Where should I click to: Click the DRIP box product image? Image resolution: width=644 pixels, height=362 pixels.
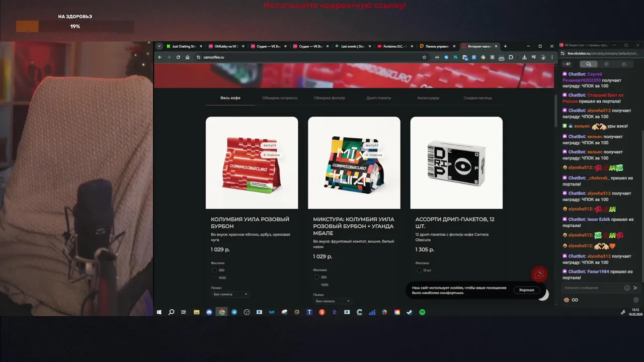(x=456, y=163)
